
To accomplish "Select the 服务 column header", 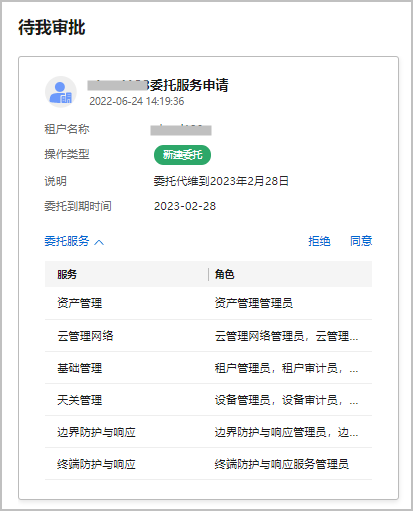I will point(67,274).
